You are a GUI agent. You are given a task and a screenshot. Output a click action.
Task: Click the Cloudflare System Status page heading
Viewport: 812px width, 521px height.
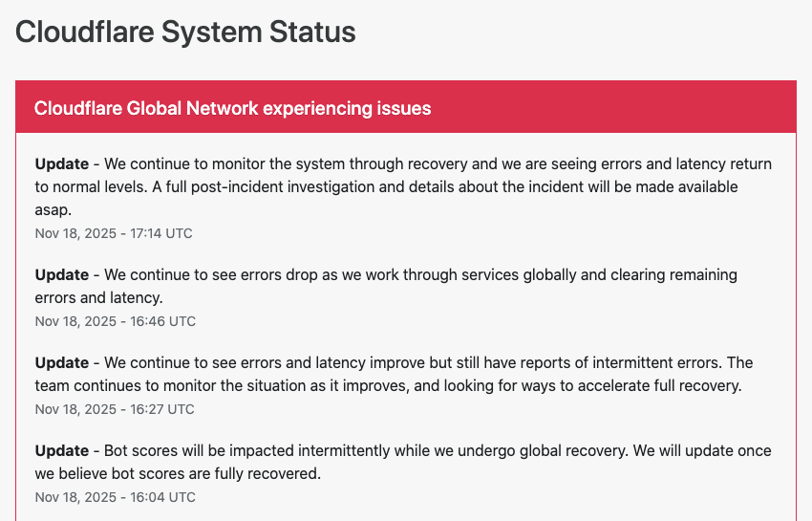185,32
